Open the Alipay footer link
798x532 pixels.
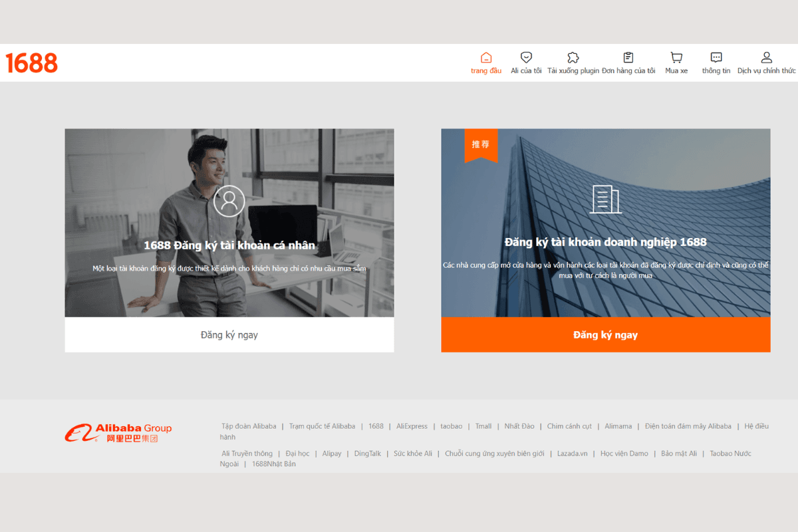pyautogui.click(x=332, y=454)
